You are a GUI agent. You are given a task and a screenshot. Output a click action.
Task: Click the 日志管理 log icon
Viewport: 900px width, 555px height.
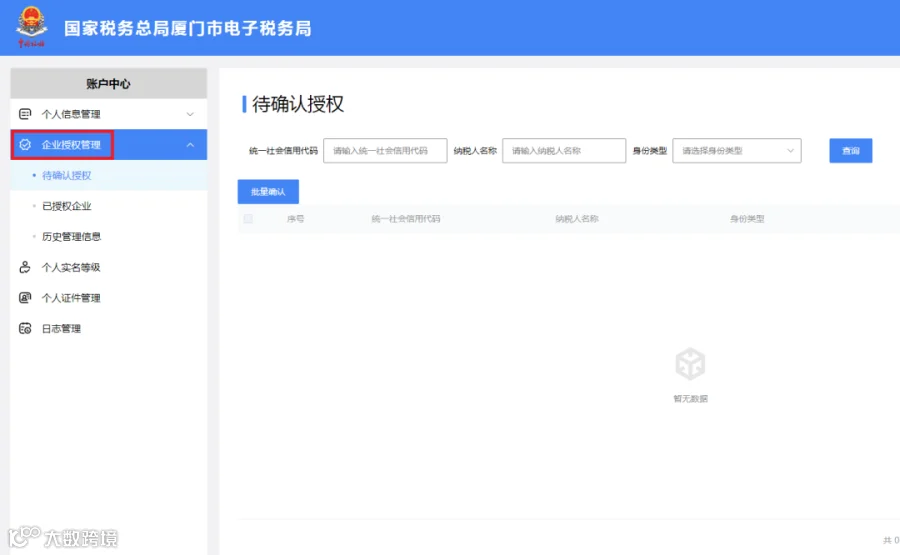tap(25, 328)
